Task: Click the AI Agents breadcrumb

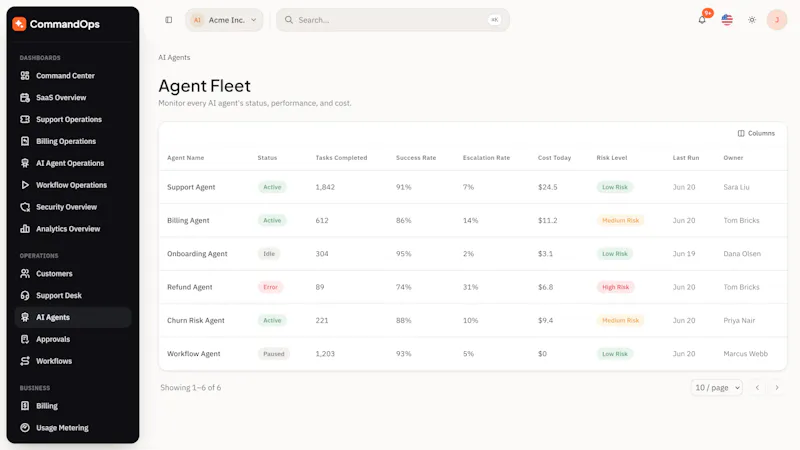Action: point(174,58)
